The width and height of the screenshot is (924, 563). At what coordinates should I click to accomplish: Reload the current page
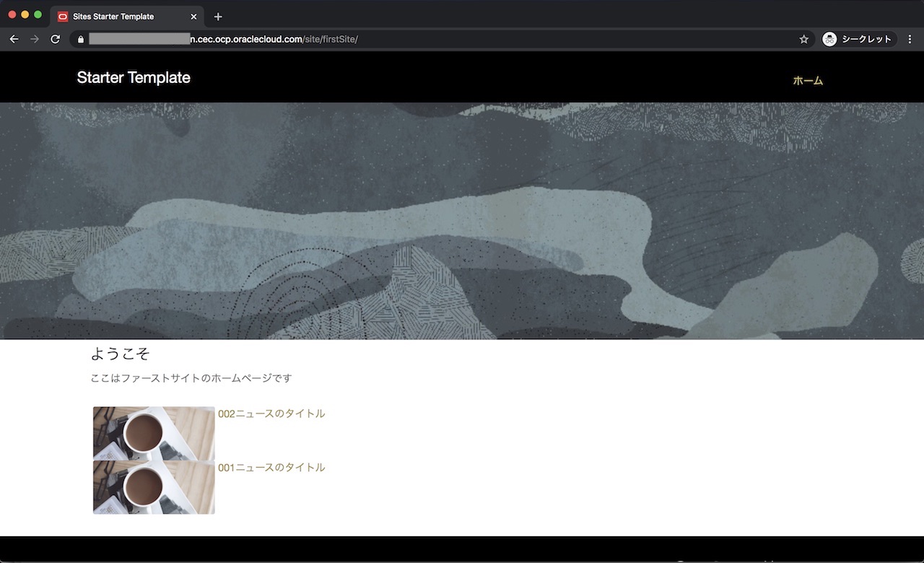(x=55, y=39)
